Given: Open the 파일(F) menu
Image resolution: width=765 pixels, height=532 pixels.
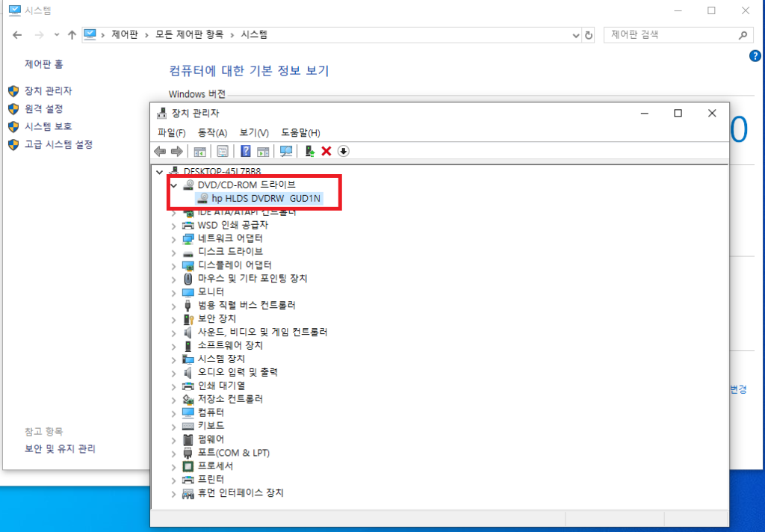Looking at the screenshot, I should click(172, 132).
